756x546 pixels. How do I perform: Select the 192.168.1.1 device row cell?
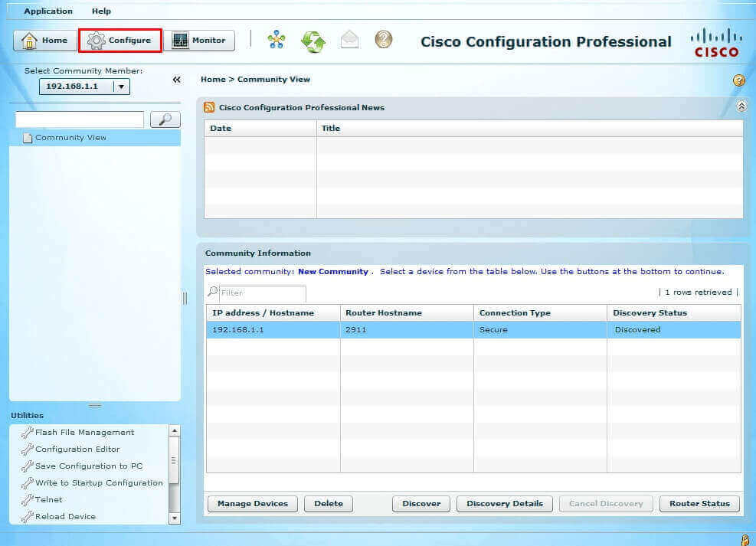tap(273, 330)
